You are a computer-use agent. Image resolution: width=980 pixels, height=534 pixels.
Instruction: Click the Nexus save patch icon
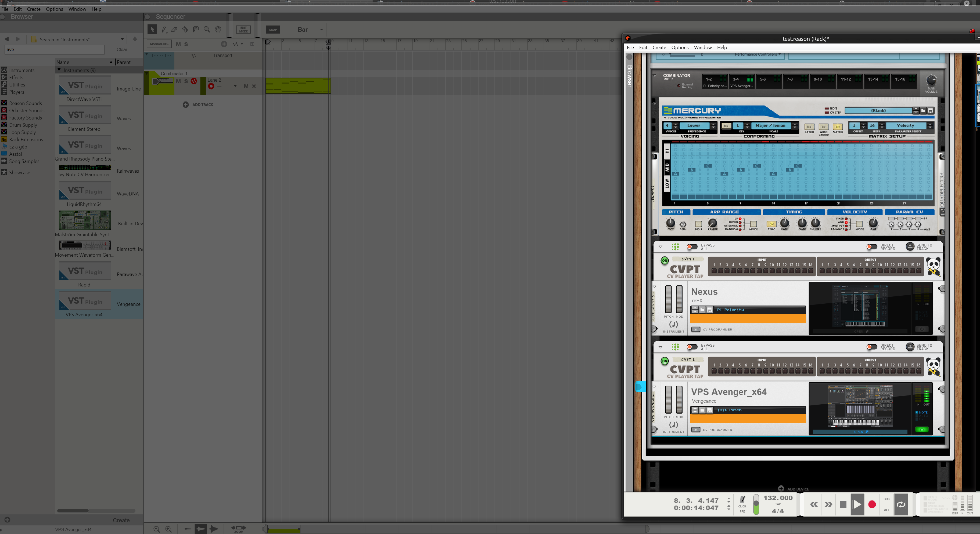pyautogui.click(x=709, y=310)
